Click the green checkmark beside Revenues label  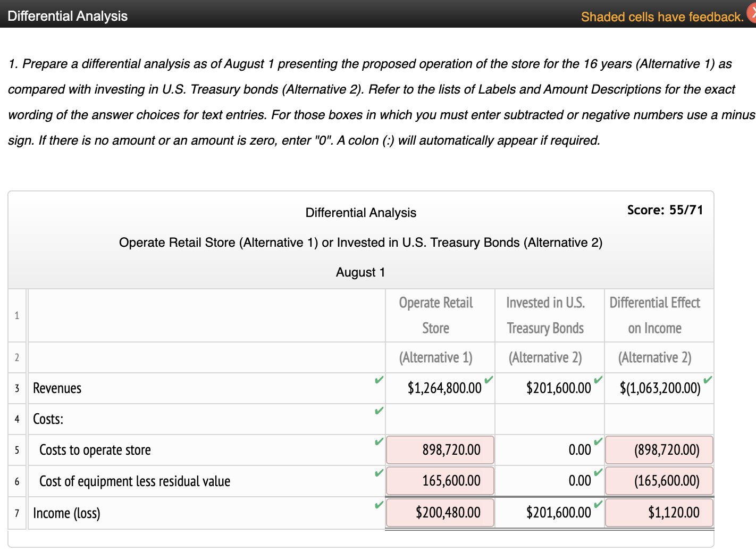(x=379, y=380)
